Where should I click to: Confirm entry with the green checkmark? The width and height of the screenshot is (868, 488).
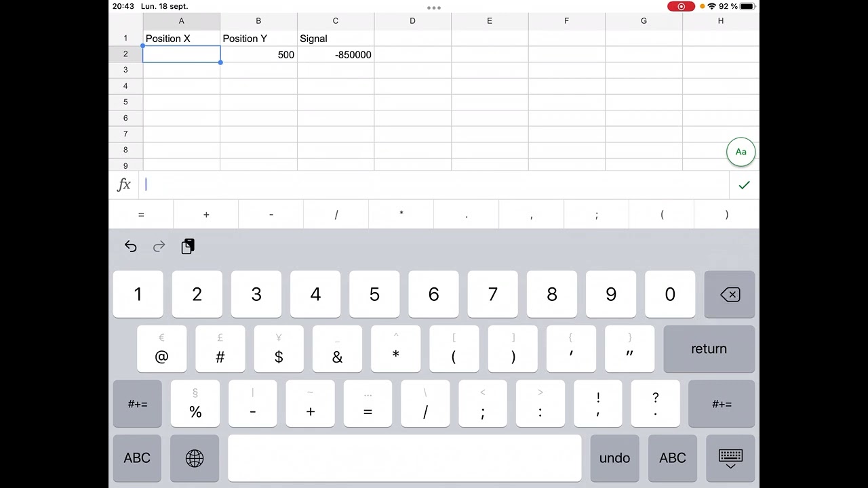pyautogui.click(x=744, y=185)
